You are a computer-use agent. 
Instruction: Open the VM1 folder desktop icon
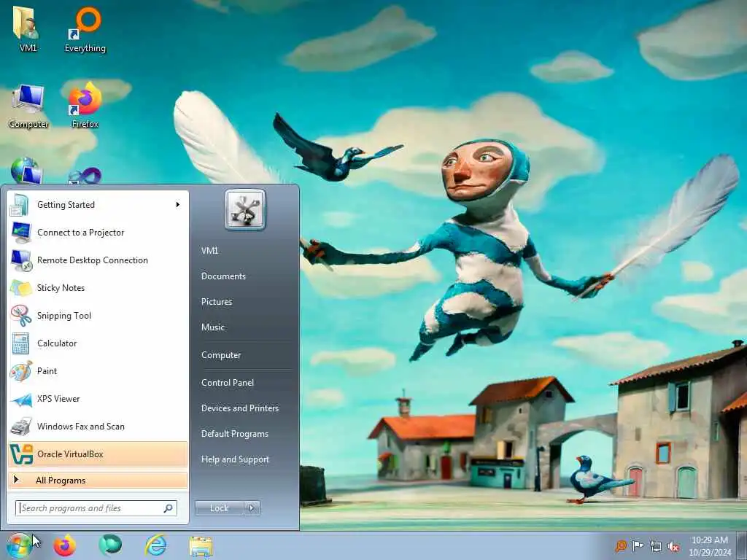[x=28, y=28]
